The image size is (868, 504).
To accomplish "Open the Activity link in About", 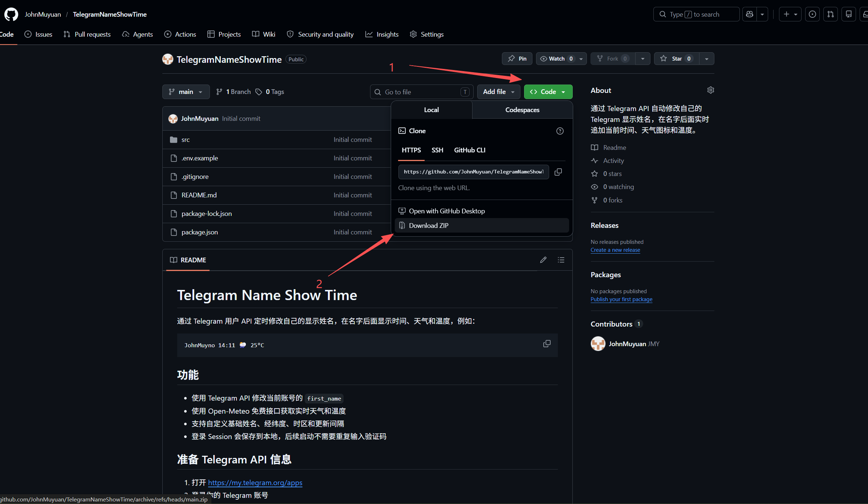I will point(608,161).
